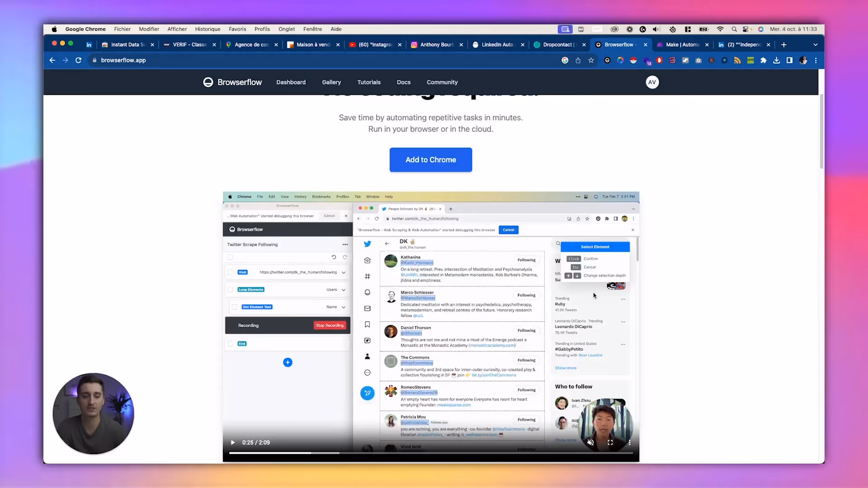
Task: Show Chrome downloads via the download icon
Action: click(777, 60)
